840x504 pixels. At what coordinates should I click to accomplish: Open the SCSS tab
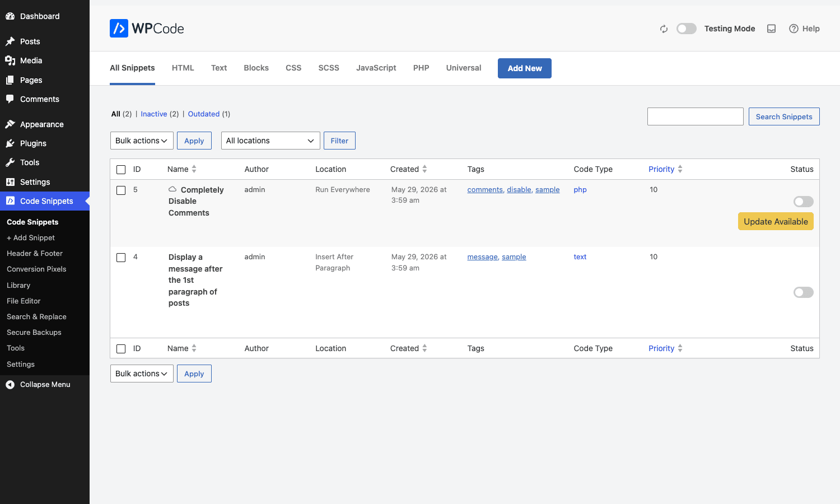pos(329,68)
